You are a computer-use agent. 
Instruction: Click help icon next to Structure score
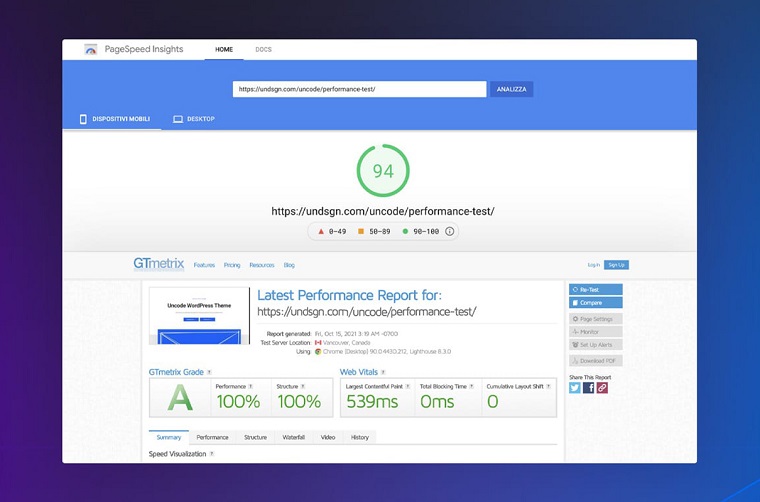tap(303, 386)
